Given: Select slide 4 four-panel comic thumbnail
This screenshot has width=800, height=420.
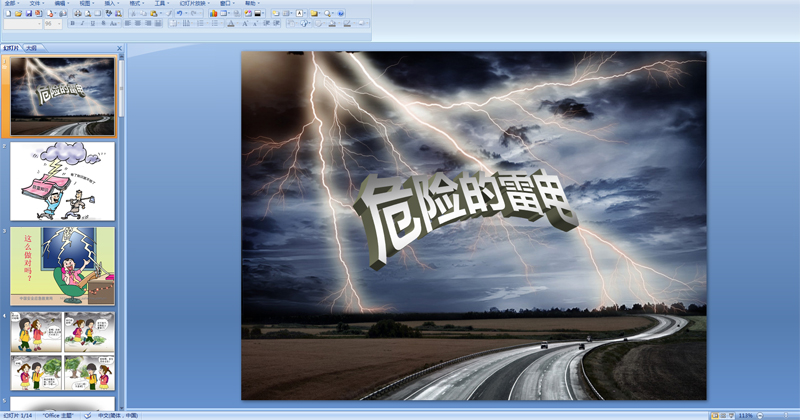Looking at the screenshot, I should (x=62, y=351).
